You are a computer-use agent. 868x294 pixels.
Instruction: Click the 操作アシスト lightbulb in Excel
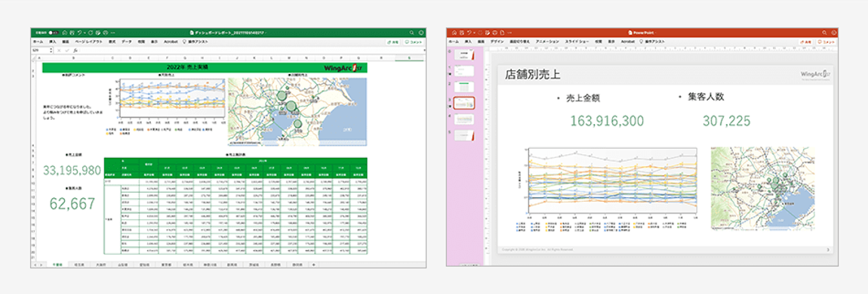[184, 42]
